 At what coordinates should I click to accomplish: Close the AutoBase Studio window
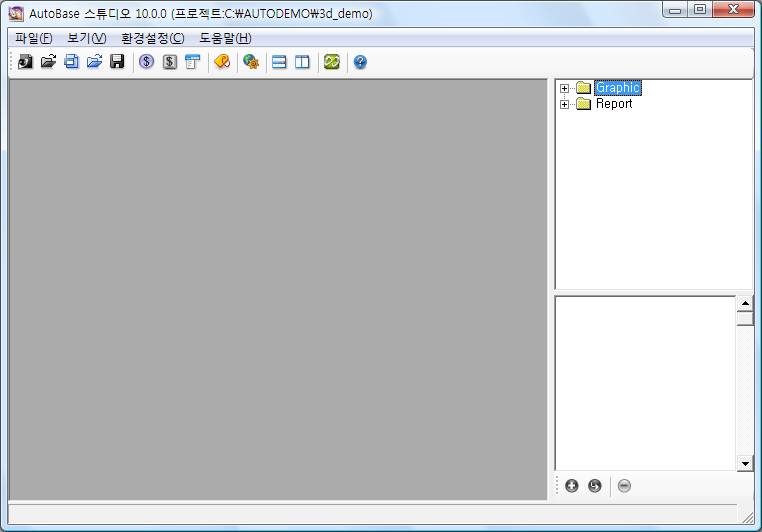pos(733,10)
